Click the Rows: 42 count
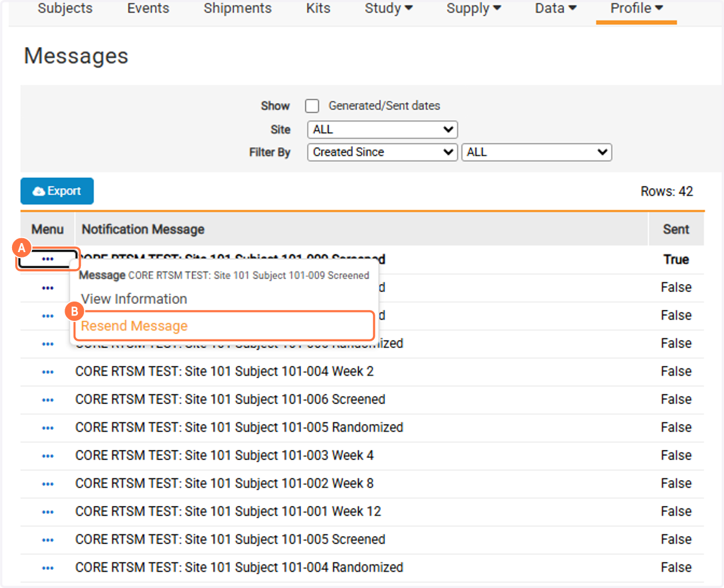Screen dimensions: 724x588 click(x=667, y=192)
